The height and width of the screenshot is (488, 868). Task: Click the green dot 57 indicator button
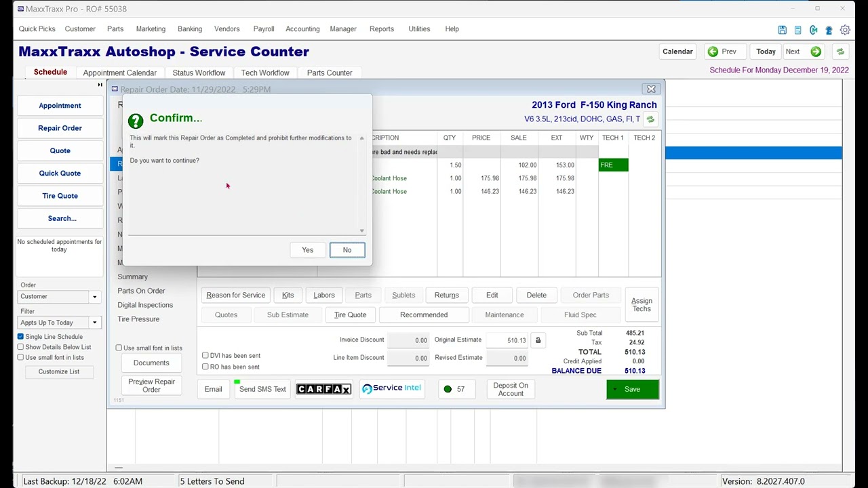[x=456, y=389]
